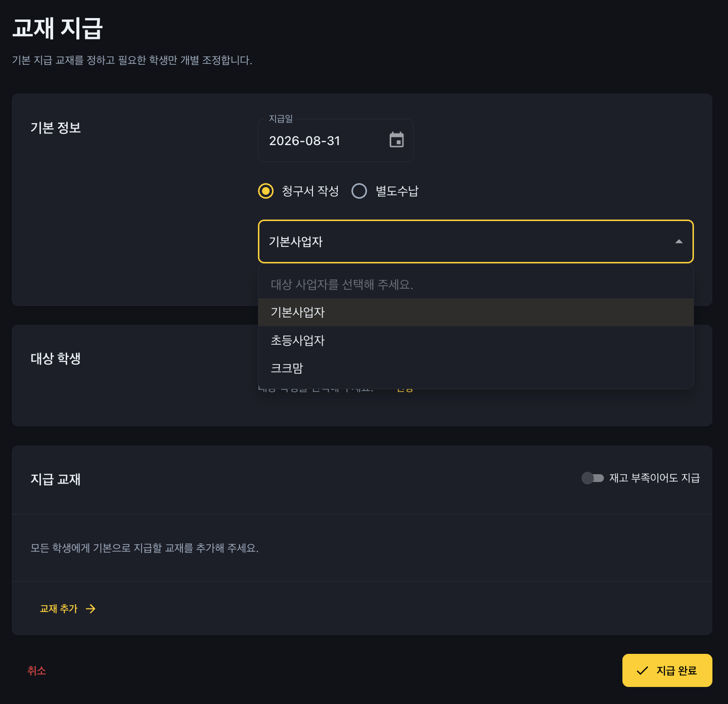Image resolution: width=728 pixels, height=704 pixels.
Task: Click the red 취소 link
Action: 36,670
